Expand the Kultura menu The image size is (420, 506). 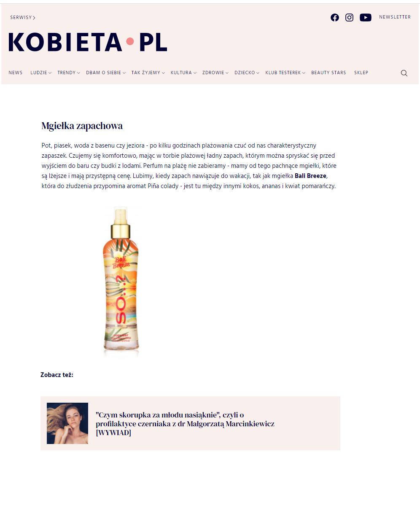pos(183,73)
